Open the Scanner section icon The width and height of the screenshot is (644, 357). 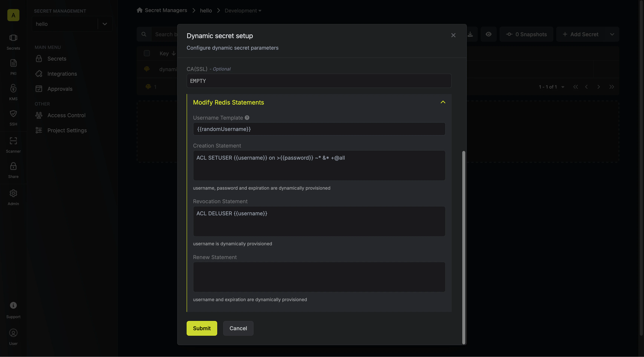coord(13,141)
